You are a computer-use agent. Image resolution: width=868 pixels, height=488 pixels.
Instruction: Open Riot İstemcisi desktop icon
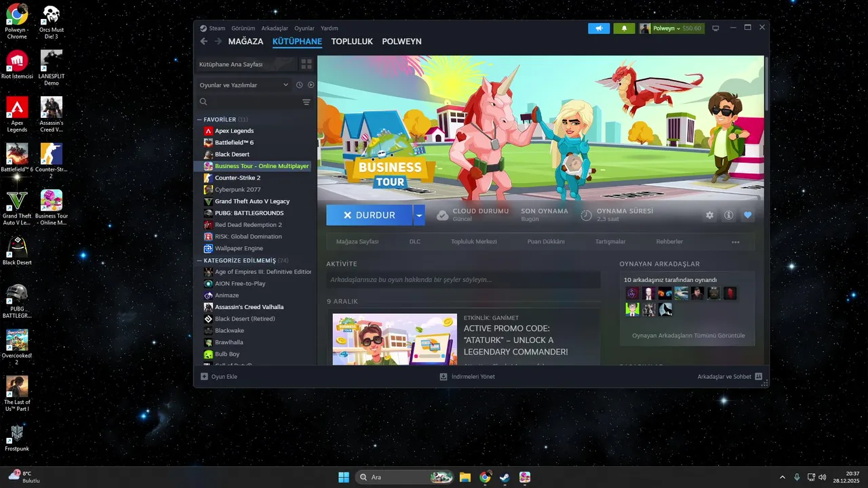point(17,65)
